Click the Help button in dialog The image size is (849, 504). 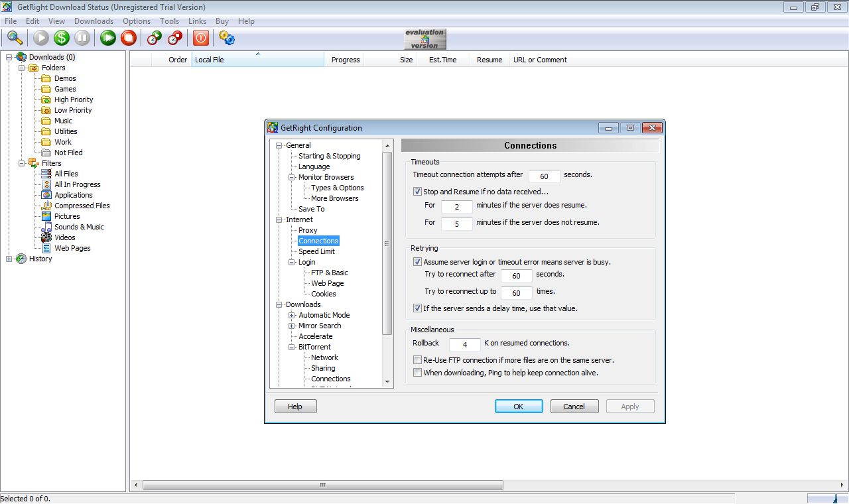295,407
